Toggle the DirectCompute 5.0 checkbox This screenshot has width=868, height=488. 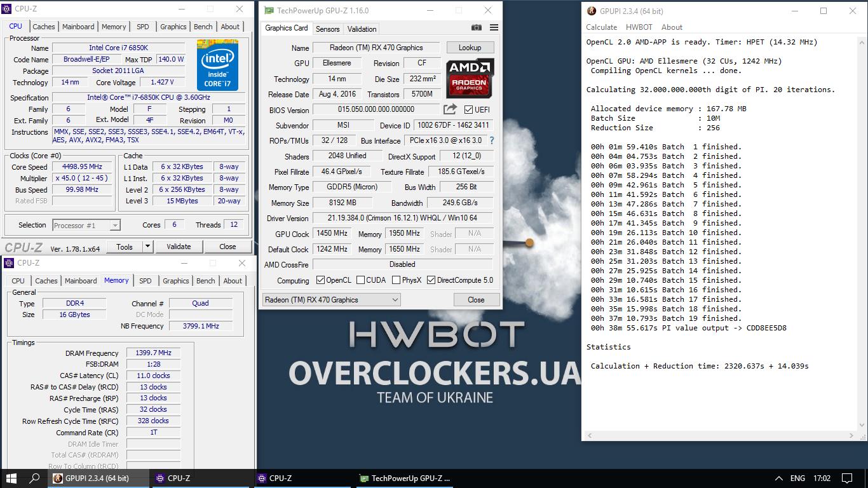click(431, 280)
